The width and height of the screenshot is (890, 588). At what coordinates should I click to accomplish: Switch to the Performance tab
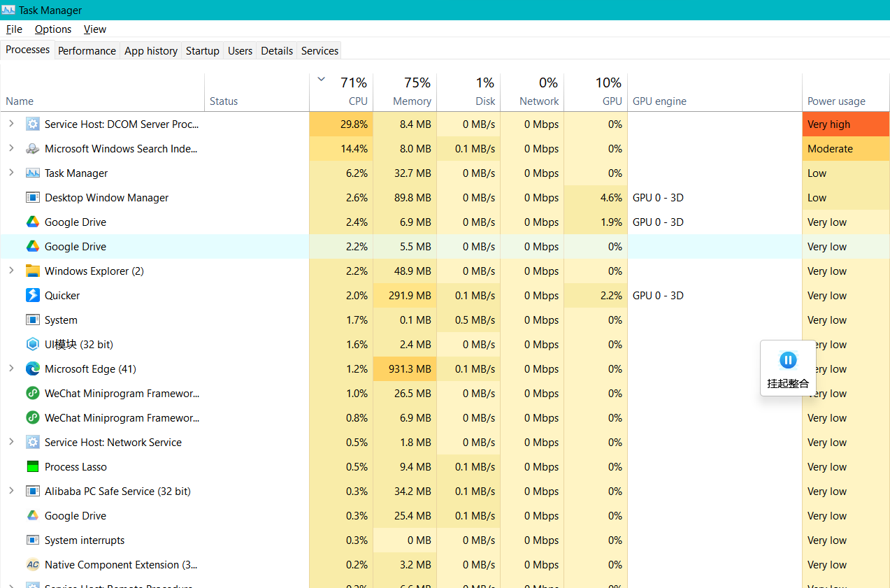87,51
